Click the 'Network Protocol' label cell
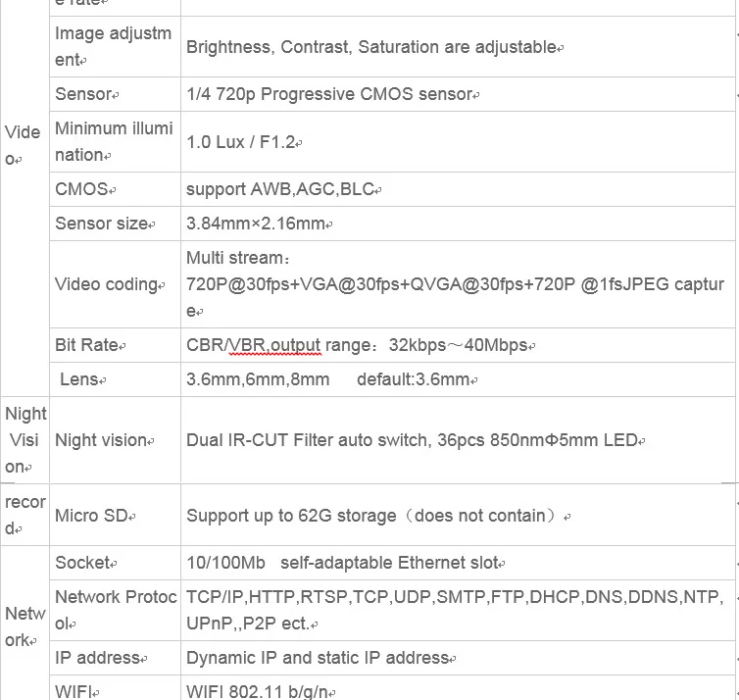Image resolution: width=739 pixels, height=700 pixels. tap(115, 610)
